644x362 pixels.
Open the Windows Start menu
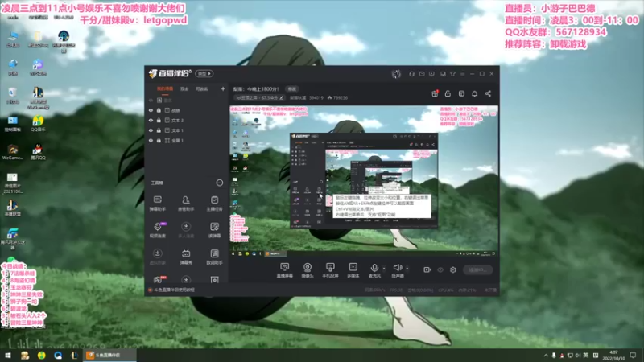[x=8, y=355]
